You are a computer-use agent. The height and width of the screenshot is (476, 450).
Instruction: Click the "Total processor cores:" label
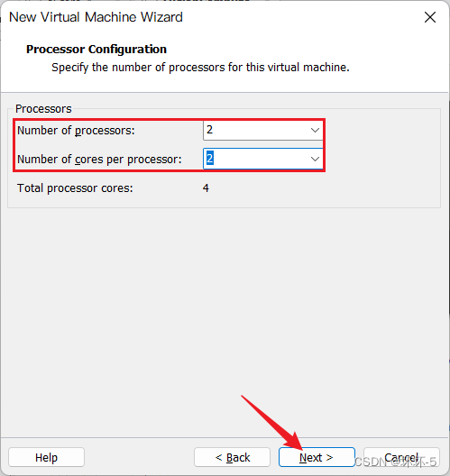pos(75,188)
